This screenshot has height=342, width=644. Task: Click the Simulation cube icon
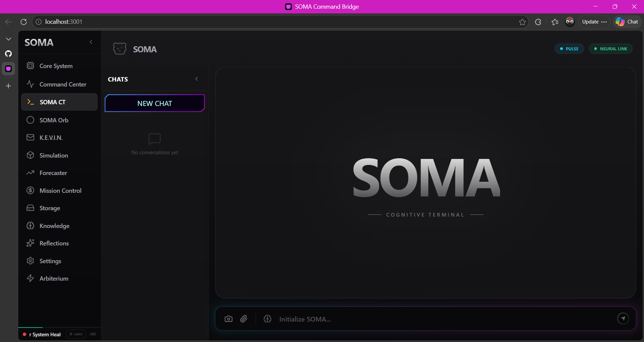(31, 155)
